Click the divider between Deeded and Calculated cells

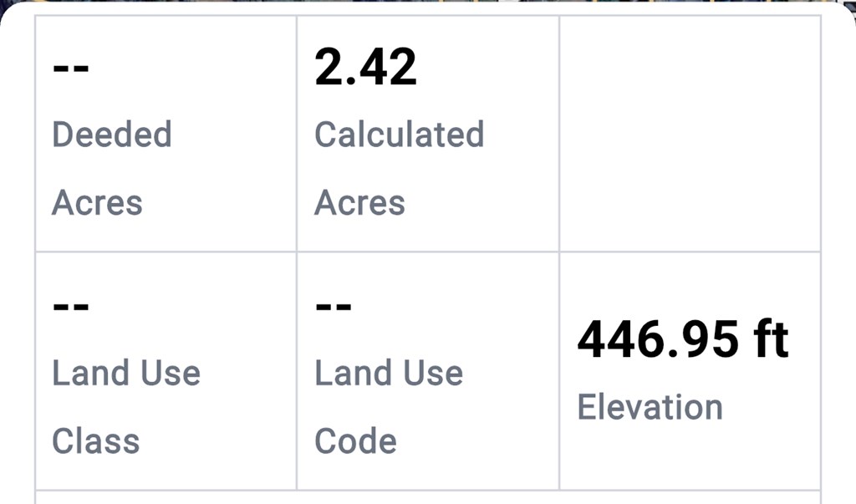pyautogui.click(x=297, y=134)
